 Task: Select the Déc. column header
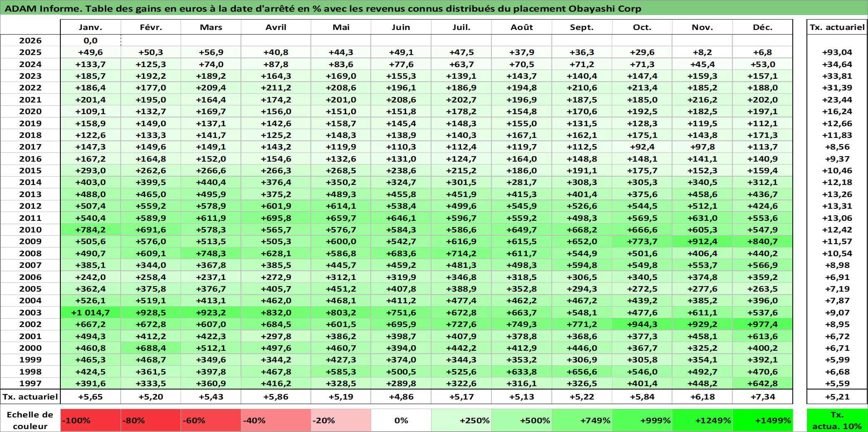763,27
